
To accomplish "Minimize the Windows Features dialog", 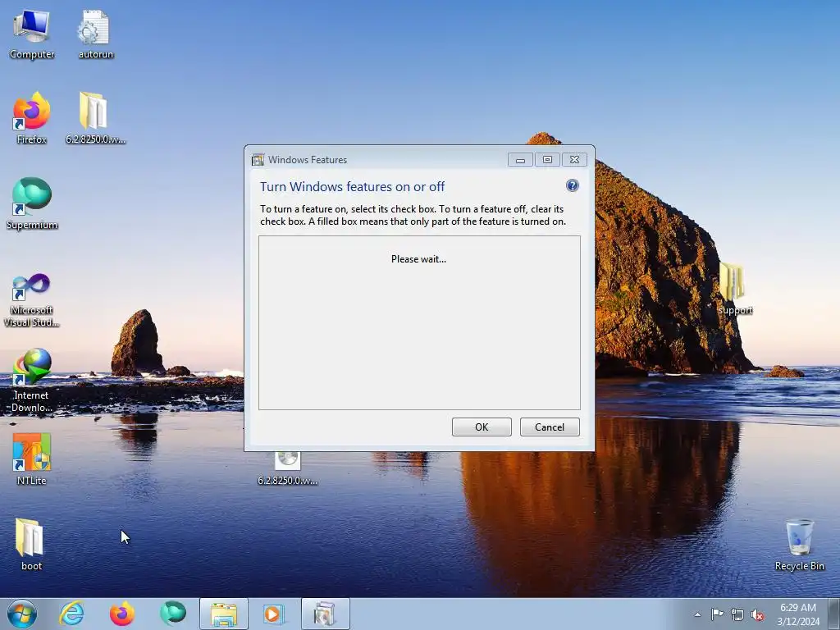I will (519, 160).
